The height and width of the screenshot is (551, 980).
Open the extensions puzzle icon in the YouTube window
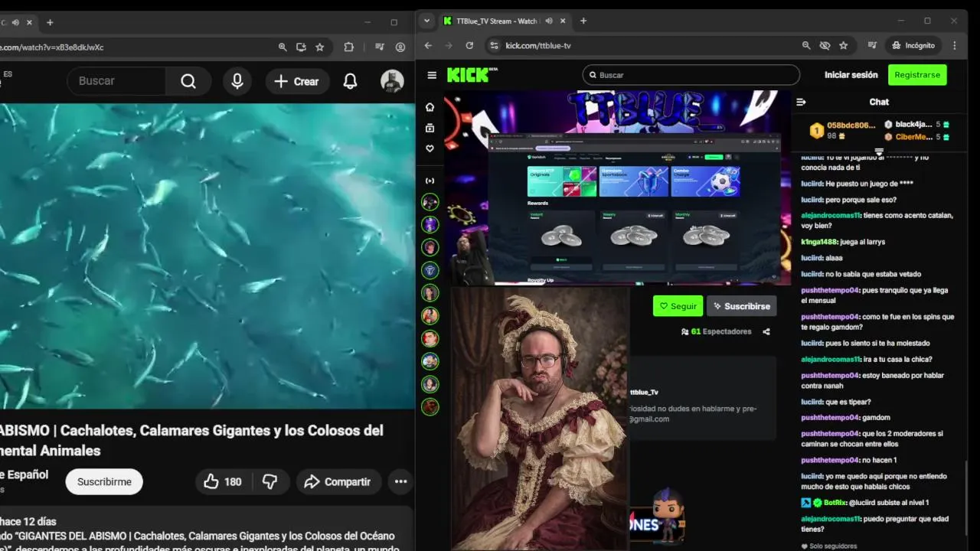click(x=349, y=47)
